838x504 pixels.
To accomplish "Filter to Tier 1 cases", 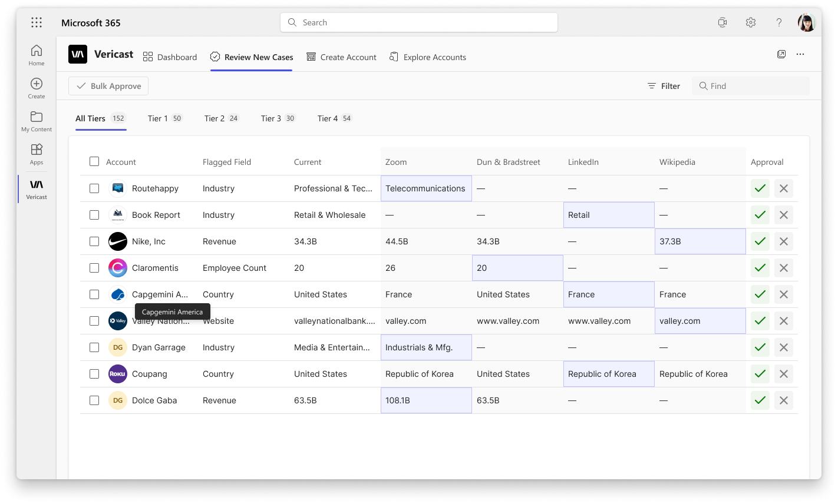I will point(165,118).
